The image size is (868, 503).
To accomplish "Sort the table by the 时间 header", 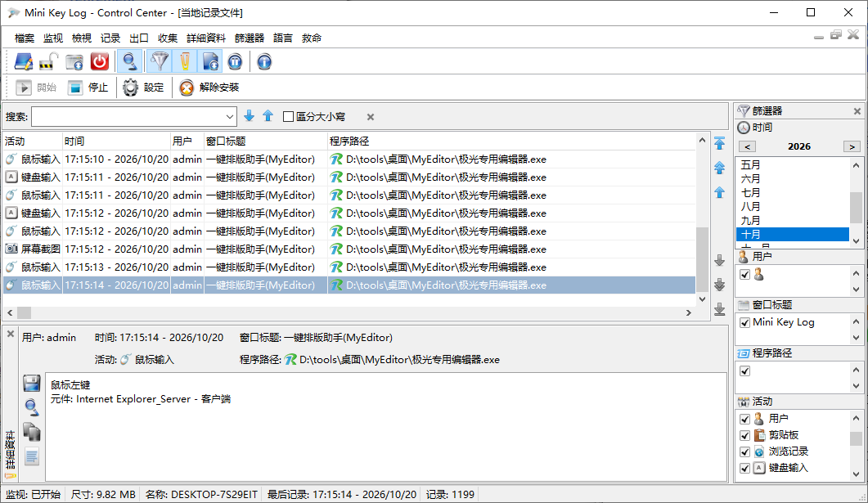I will (x=115, y=141).
